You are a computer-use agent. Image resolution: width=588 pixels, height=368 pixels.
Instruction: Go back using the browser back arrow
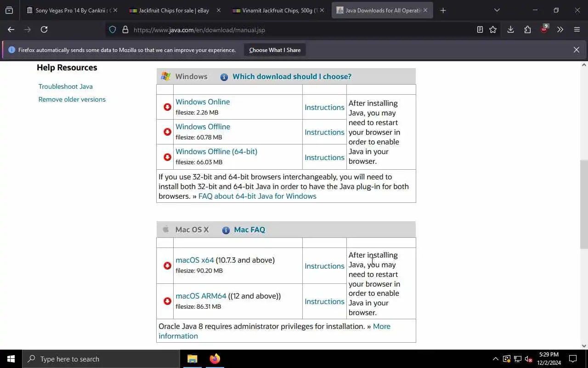point(11,29)
